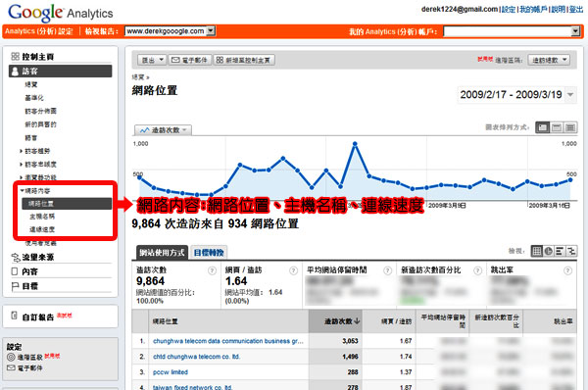Select the comparison view icon

coord(571,251)
